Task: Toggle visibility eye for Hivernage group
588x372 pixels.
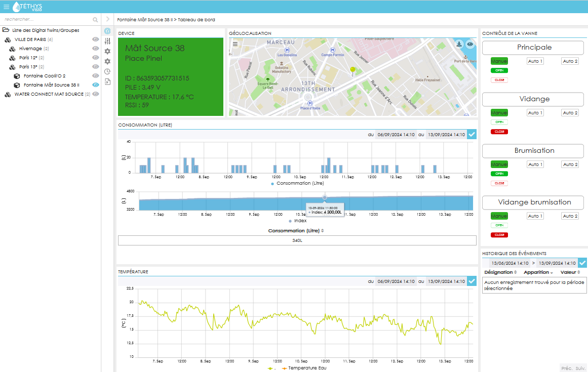Action: [x=96, y=48]
